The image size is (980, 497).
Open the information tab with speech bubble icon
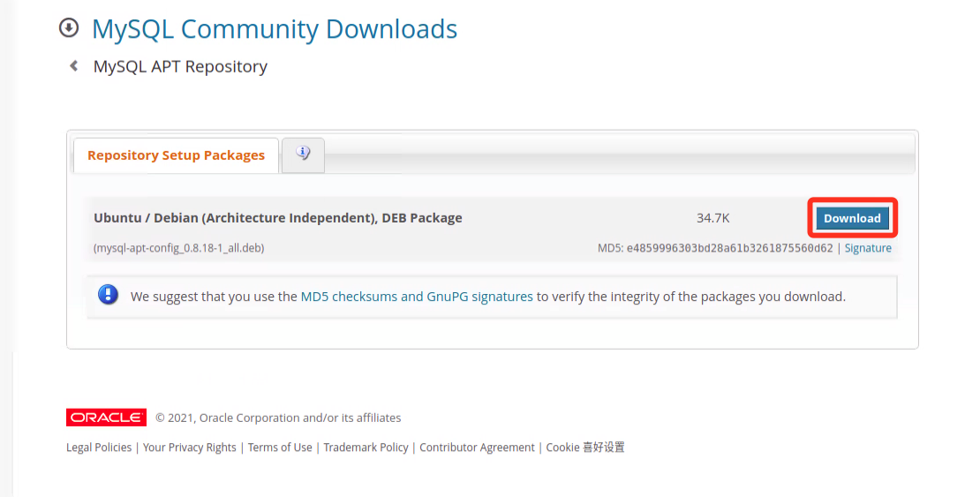coord(303,154)
